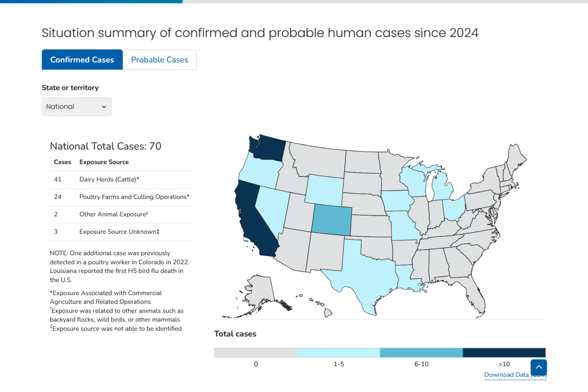
Task: Select the Confirmed Cases tab
Action: click(x=82, y=60)
